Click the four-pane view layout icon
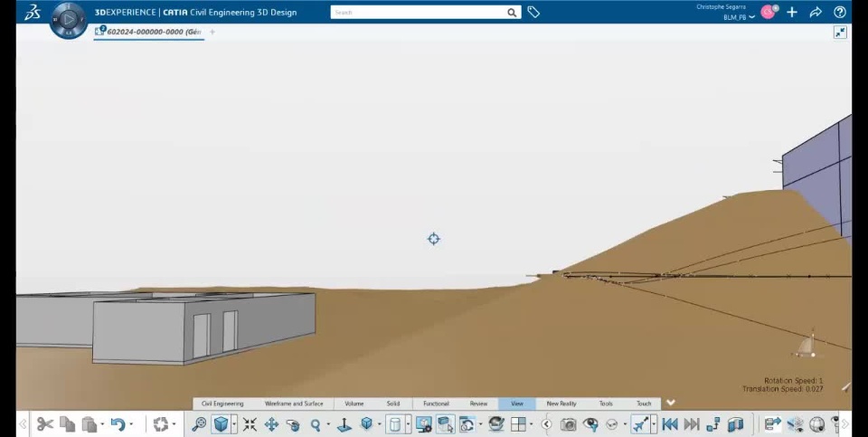The image size is (868, 437). point(518,425)
